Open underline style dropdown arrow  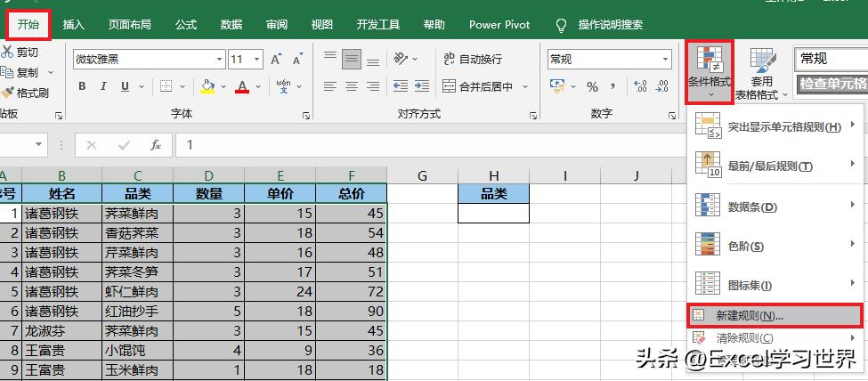pos(142,87)
